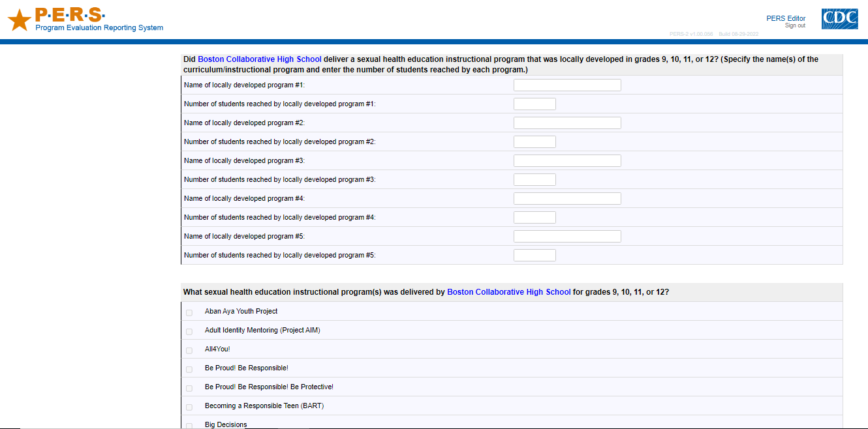The width and height of the screenshot is (868, 429).
Task: Focus the name field for program #5
Action: coord(567,237)
